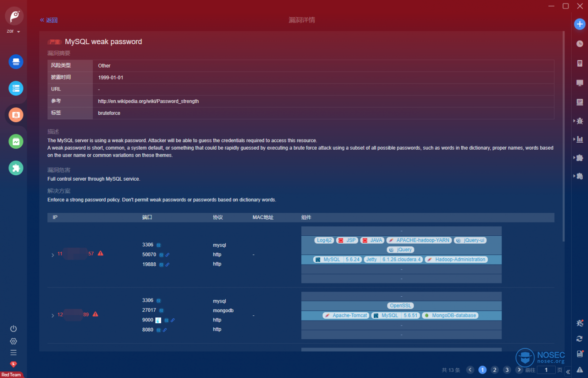Open the scan task icon in left sidebar
588x378 pixels.
click(x=16, y=62)
